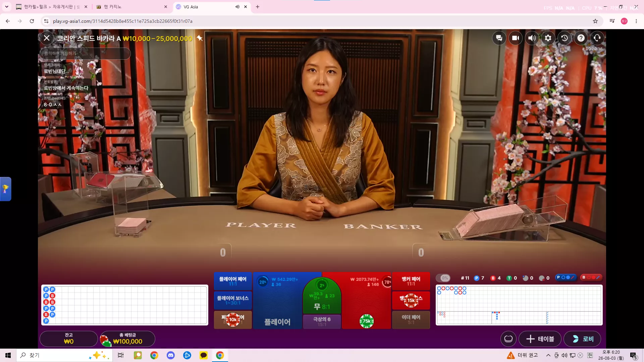Open Discord from the taskbar

click(x=171, y=355)
